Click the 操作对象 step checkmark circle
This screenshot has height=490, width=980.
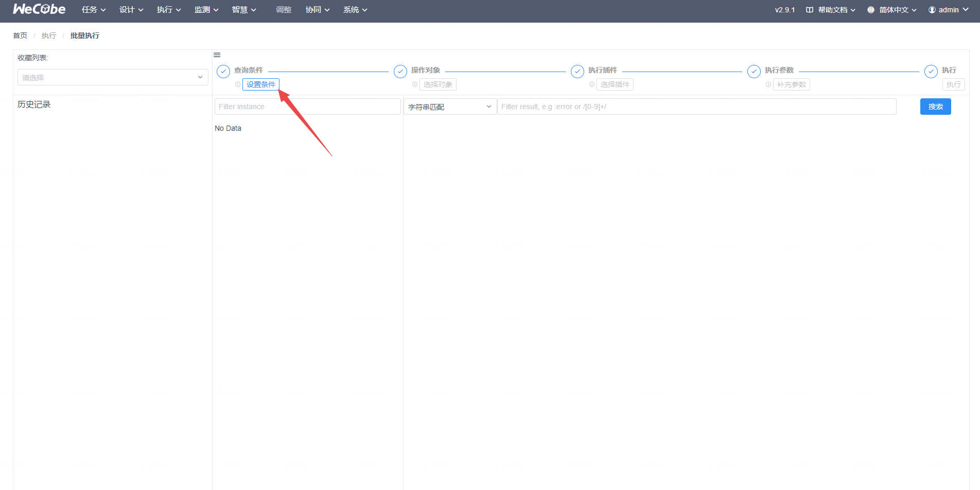pyautogui.click(x=400, y=72)
